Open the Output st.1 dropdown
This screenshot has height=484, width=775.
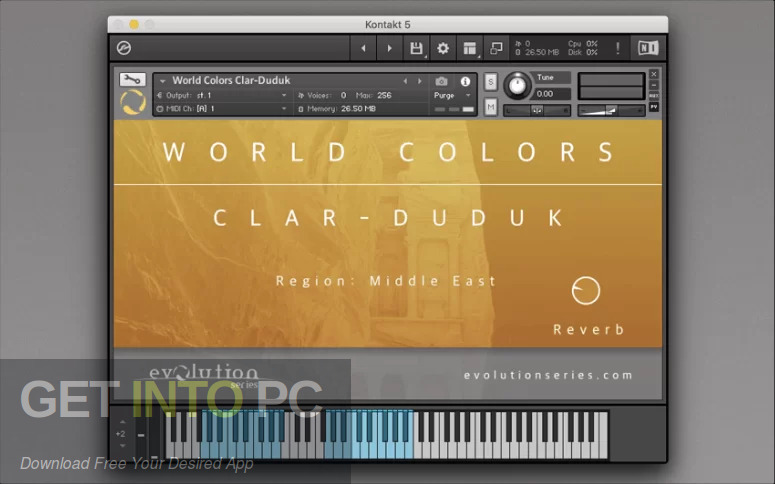click(x=222, y=95)
